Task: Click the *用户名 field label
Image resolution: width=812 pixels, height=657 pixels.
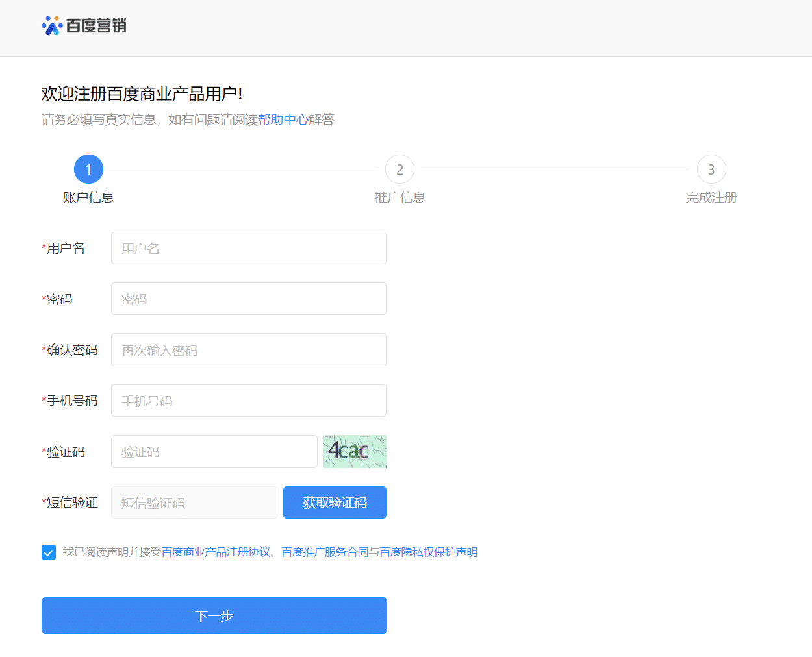Action: click(x=63, y=248)
